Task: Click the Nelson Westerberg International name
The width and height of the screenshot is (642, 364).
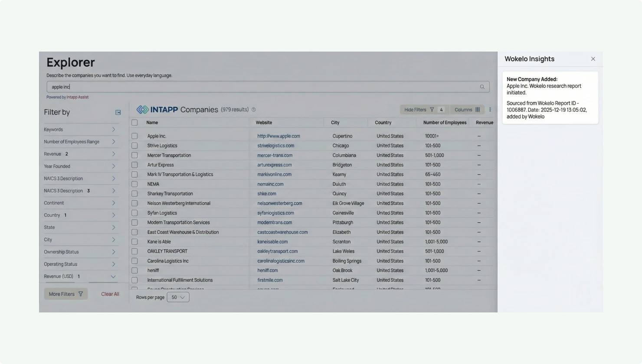Action: [179, 203]
